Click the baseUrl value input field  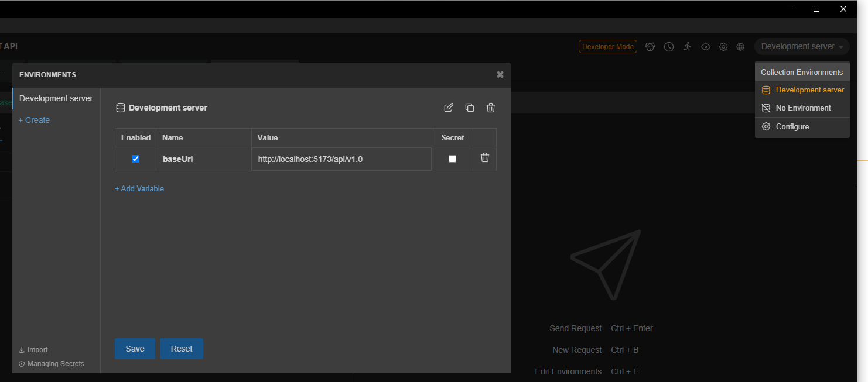tap(341, 159)
